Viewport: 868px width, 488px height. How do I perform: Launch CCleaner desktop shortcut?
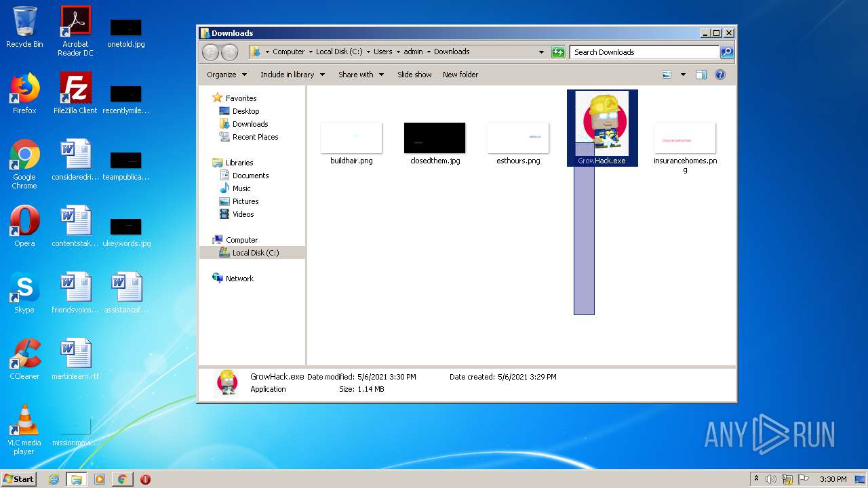(x=24, y=359)
